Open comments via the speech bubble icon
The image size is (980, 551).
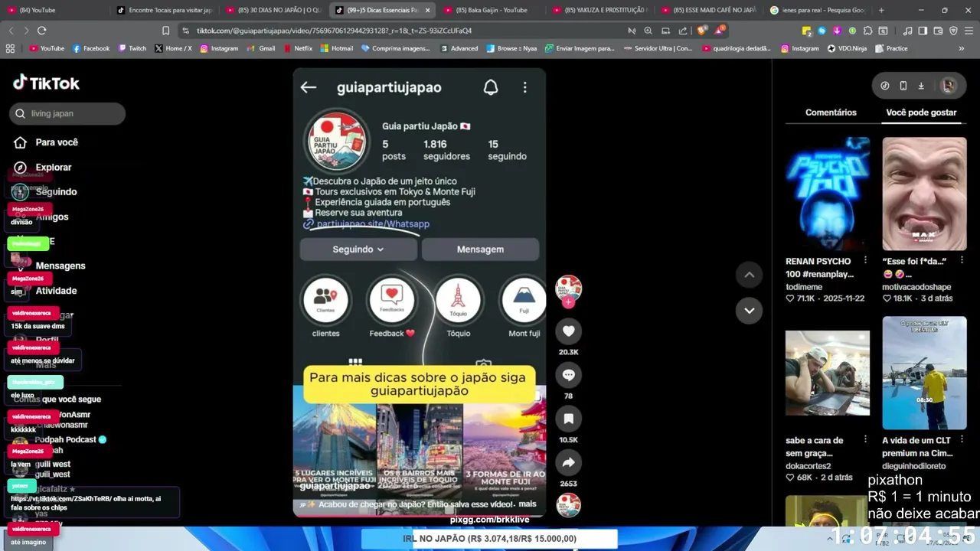pyautogui.click(x=568, y=375)
